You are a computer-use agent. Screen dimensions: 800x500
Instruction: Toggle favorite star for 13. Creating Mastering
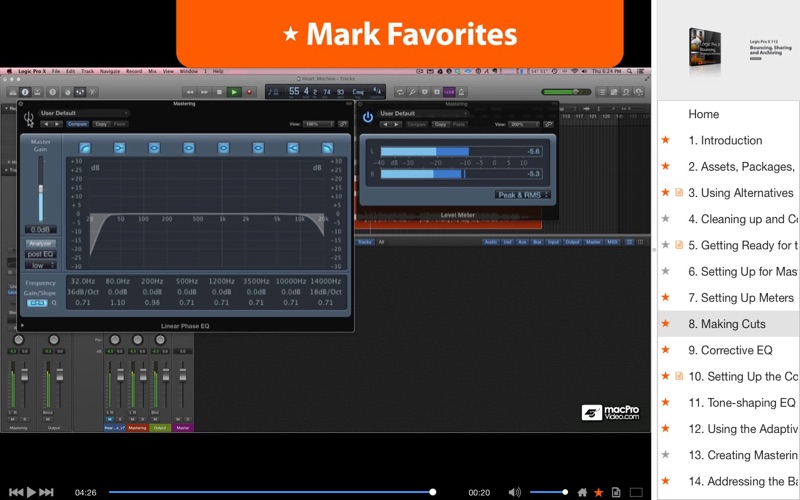click(x=665, y=454)
